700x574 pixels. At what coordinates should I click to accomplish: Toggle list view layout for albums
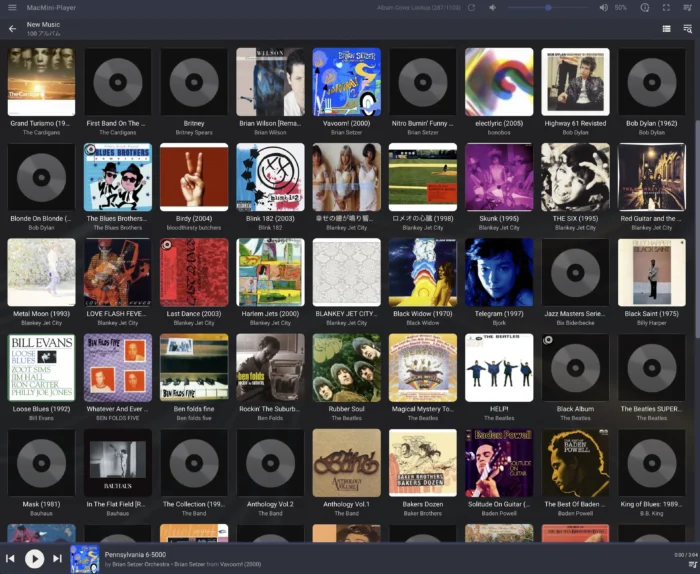[x=666, y=29]
